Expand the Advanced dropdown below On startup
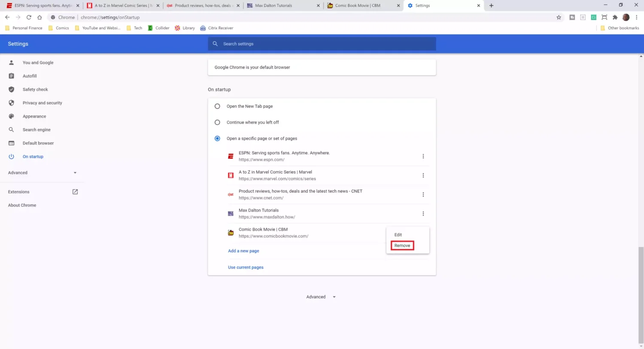The width and height of the screenshot is (644, 349). point(321,297)
